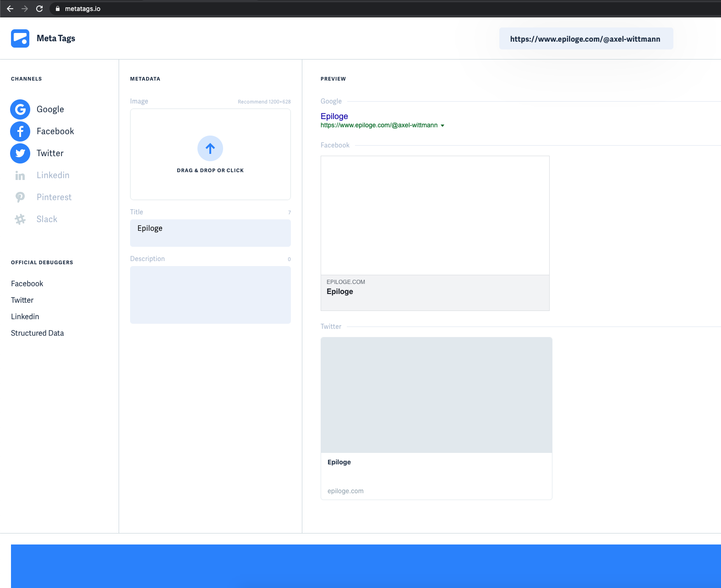Click the Recommend 1200×628 text
Screen dimensions: 721x588
click(x=264, y=102)
